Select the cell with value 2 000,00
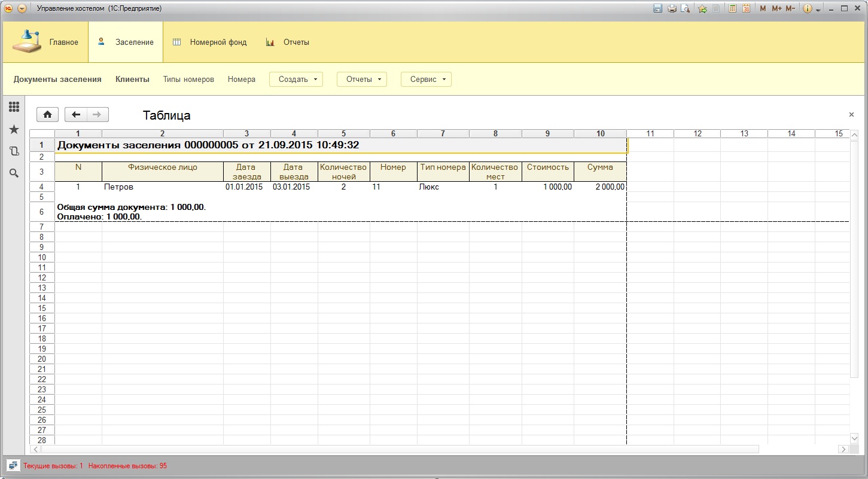Screen dimensions: 868x479 [600, 187]
